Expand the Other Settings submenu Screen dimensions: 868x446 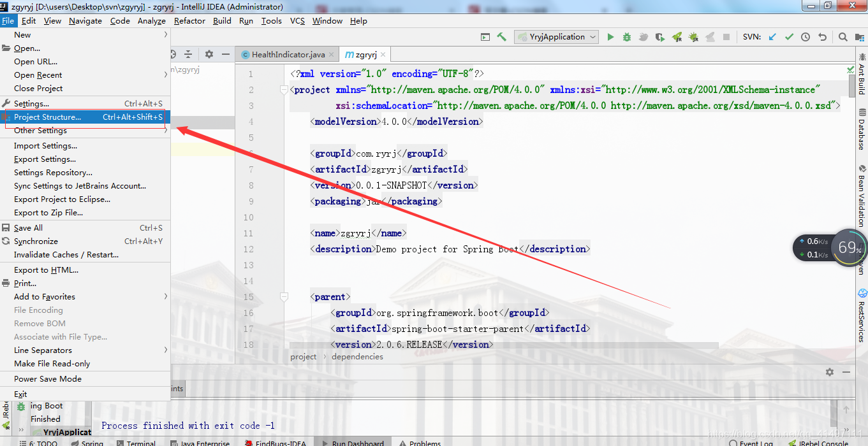[x=86, y=130]
